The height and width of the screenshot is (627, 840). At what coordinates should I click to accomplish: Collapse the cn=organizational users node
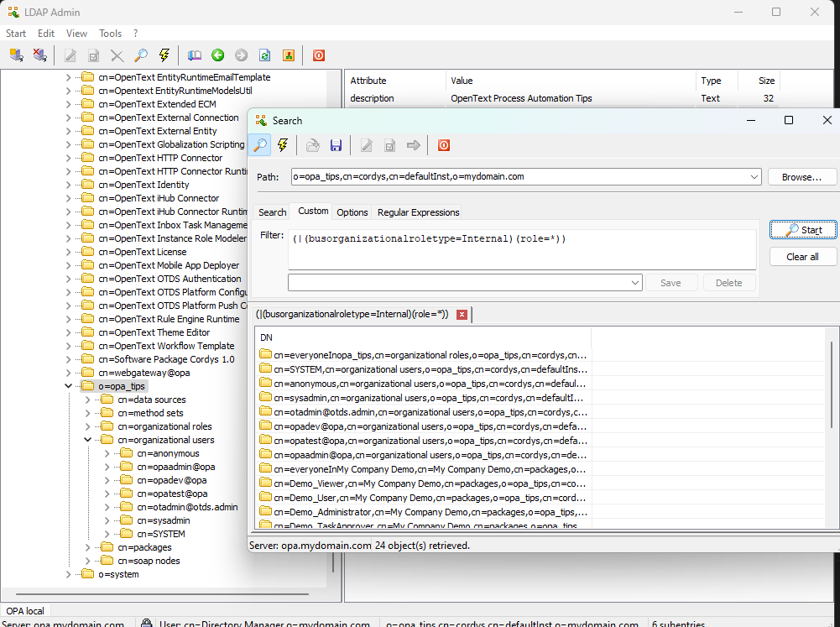click(88, 440)
